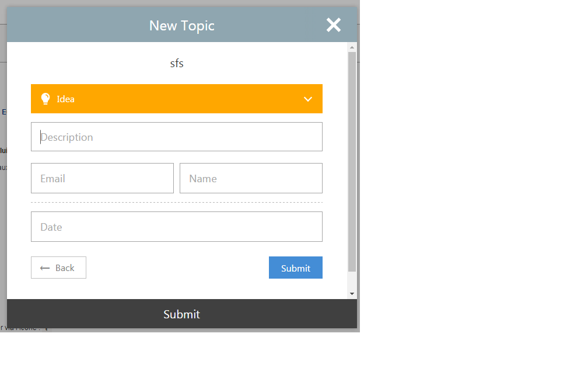Click the sfs heading text
The width and height of the screenshot is (588, 368).
click(177, 64)
